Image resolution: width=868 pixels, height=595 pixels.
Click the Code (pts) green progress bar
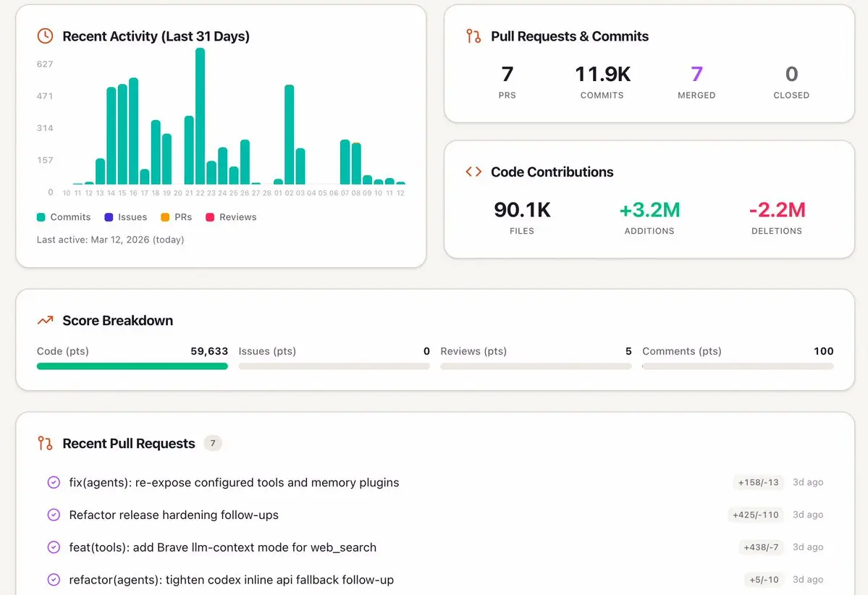[132, 366]
